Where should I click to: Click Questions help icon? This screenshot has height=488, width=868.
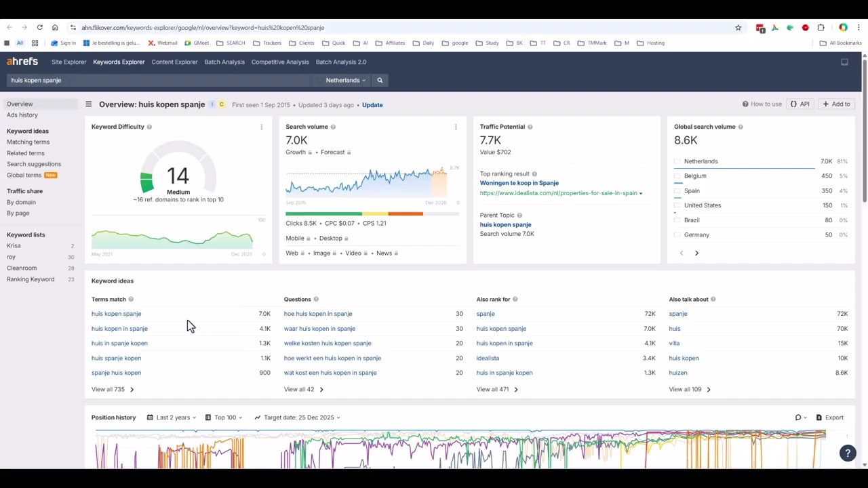pyautogui.click(x=316, y=300)
